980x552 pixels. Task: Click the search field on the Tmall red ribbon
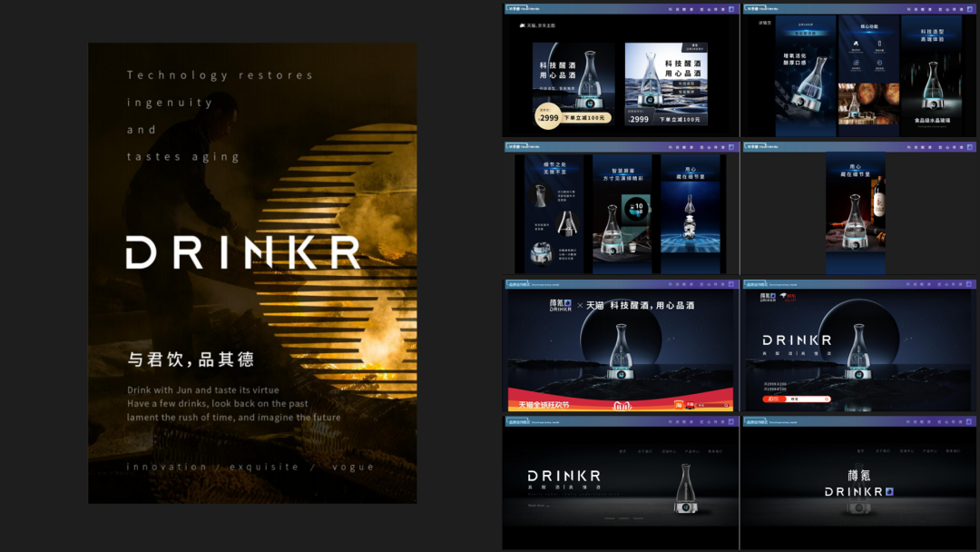pyautogui.click(x=712, y=405)
